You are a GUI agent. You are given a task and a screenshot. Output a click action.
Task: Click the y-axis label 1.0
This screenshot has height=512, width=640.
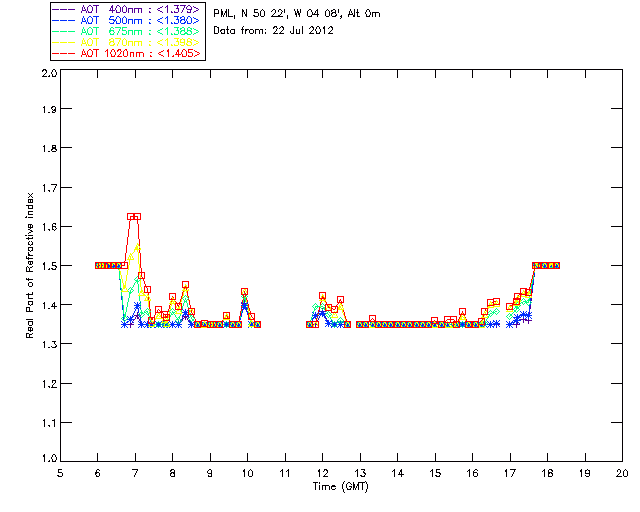click(x=49, y=458)
